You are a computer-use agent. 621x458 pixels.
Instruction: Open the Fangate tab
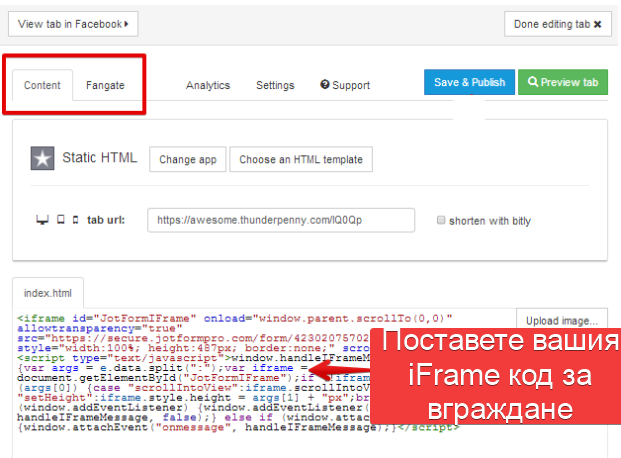click(x=105, y=85)
